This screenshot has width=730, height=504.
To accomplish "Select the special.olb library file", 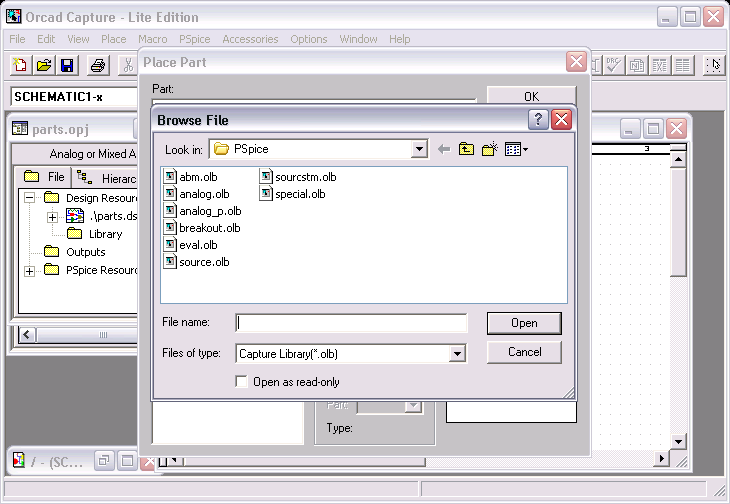I will click(292, 194).
